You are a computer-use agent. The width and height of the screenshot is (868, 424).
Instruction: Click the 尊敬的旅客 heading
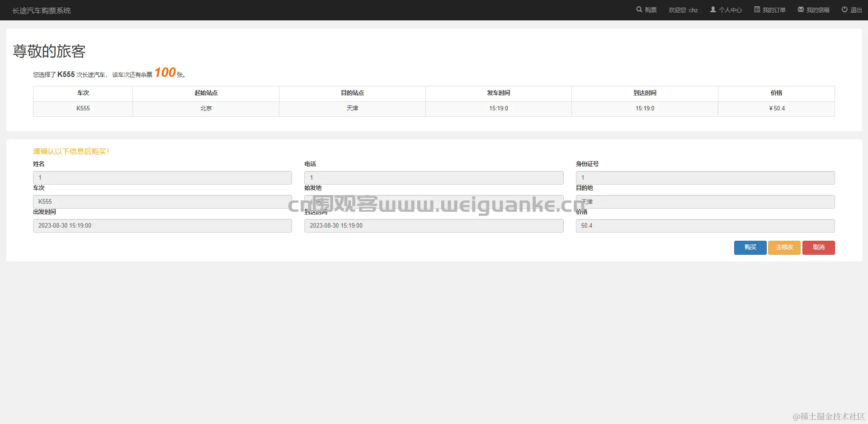point(49,51)
